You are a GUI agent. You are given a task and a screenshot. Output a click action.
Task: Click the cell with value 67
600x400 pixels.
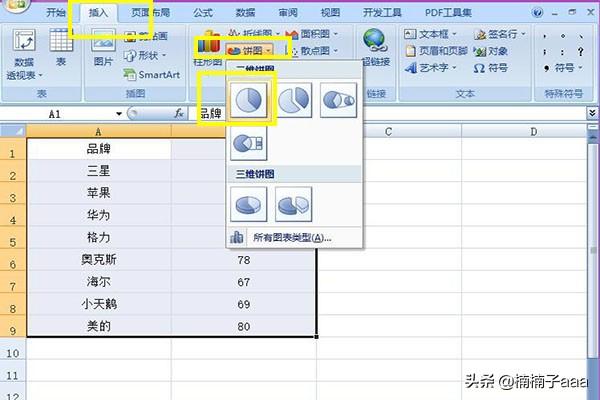pos(244,282)
